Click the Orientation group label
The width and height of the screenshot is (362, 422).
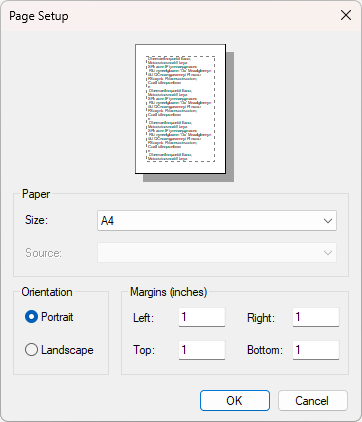click(47, 292)
